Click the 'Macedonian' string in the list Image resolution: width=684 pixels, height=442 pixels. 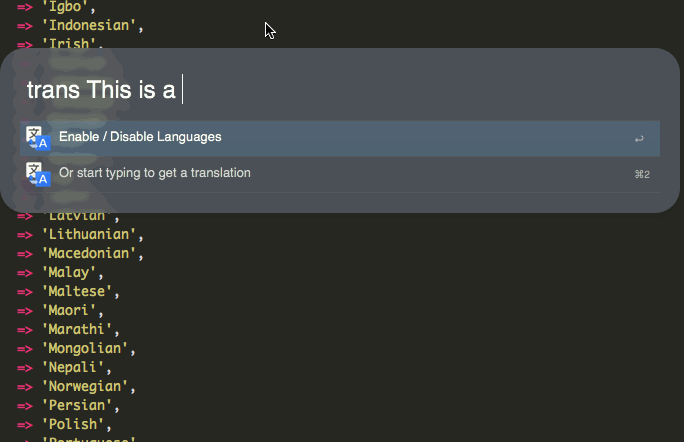click(90, 254)
